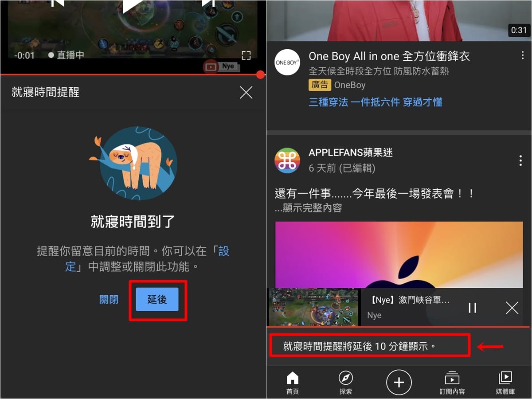Tap the miniplayer video thumbnail
Image resolution: width=532 pixels, height=399 pixels.
[314, 307]
